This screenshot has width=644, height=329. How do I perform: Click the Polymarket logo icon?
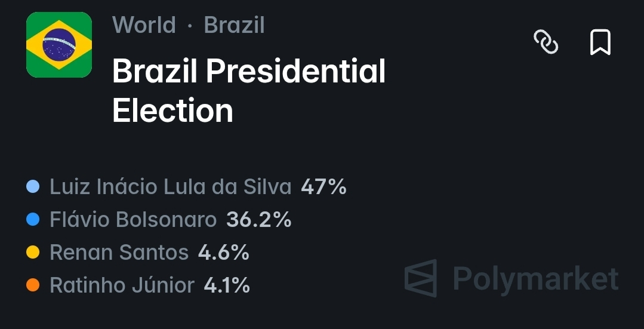(x=421, y=278)
